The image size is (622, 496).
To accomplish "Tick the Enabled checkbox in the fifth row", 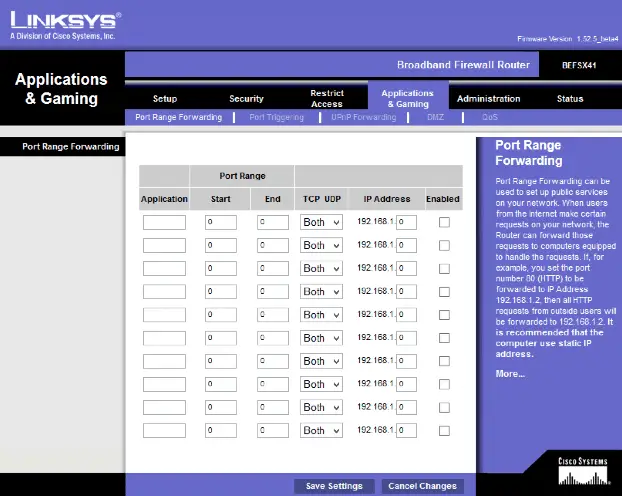I will 444,315.
